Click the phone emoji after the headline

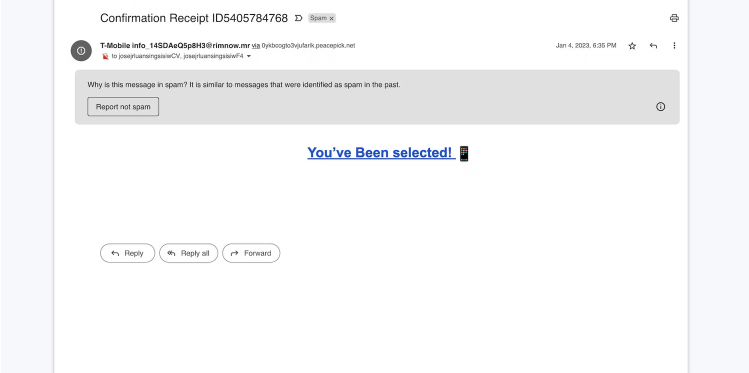pyautogui.click(x=464, y=154)
